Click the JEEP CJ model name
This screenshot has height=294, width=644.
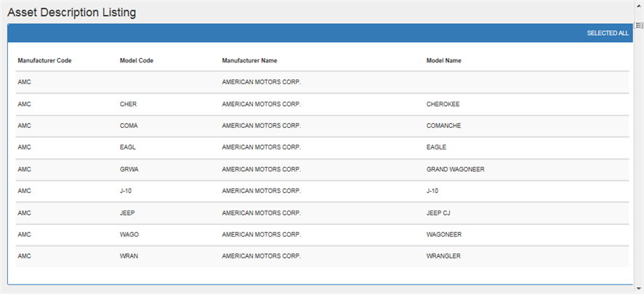tap(438, 213)
